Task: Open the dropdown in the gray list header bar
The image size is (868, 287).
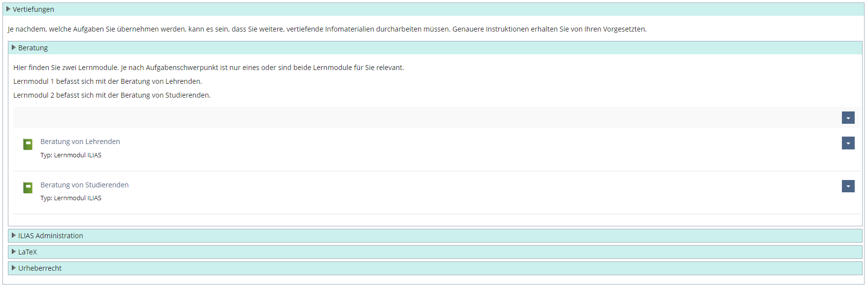Action: [x=848, y=118]
